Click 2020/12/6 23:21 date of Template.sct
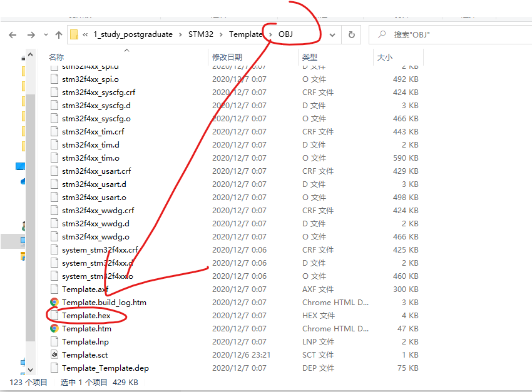The width and height of the screenshot is (532, 392). [241, 354]
